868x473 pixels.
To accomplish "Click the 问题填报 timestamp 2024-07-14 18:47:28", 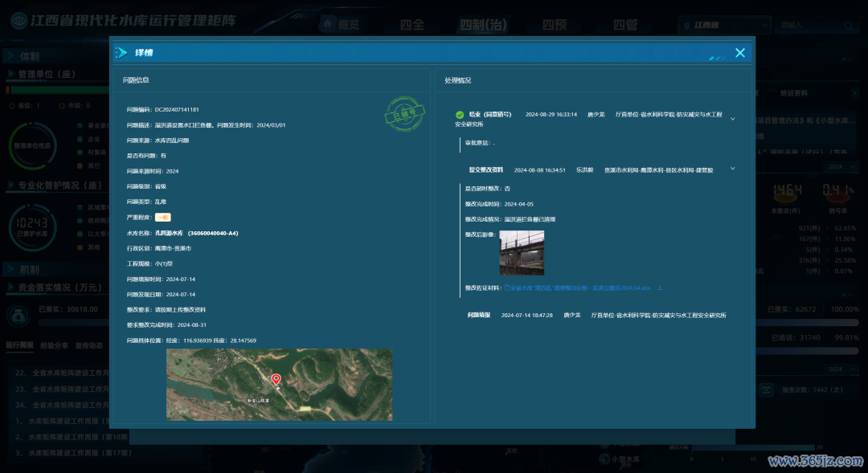I will [526, 315].
